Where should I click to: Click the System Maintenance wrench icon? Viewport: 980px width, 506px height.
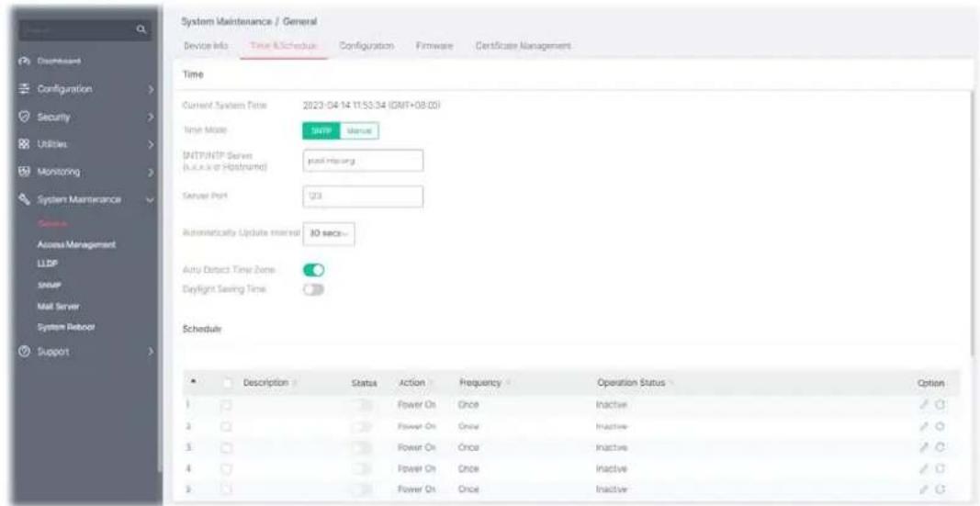coord(25,199)
